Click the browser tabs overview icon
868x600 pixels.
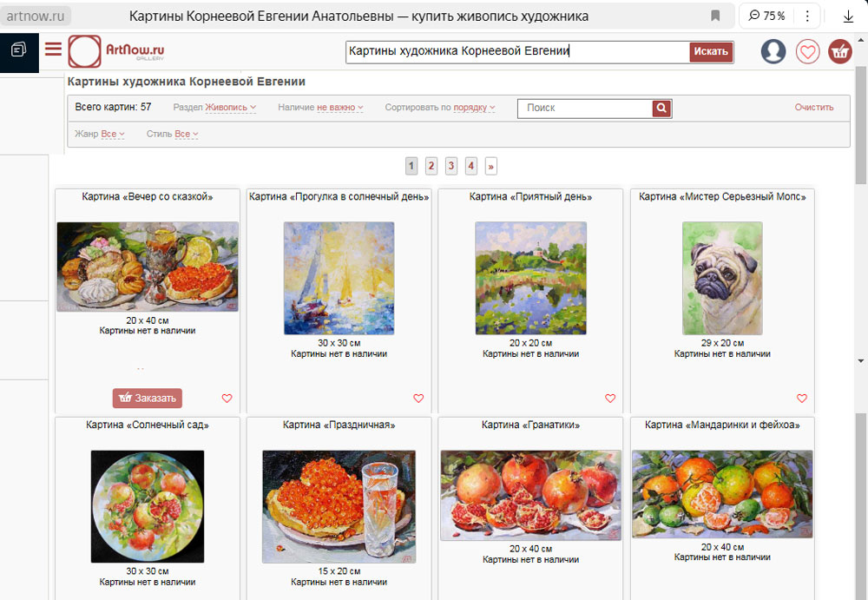(x=19, y=49)
